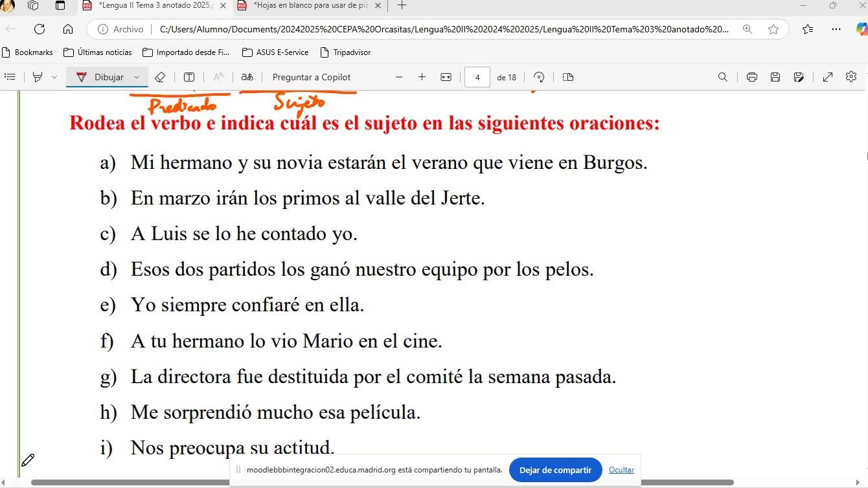Click the horizontal scrollbar at the bottom

(382, 482)
